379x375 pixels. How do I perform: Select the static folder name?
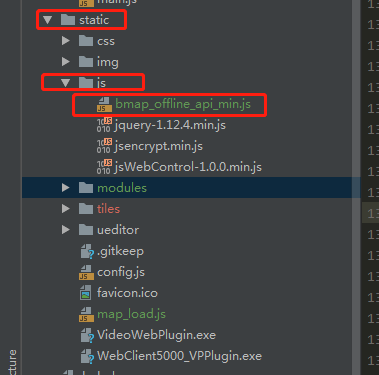94,20
